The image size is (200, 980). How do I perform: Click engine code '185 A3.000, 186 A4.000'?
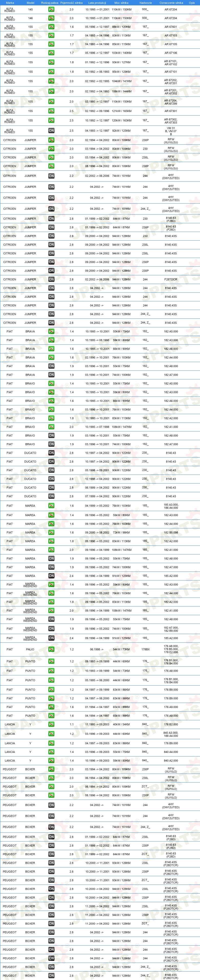171,506
